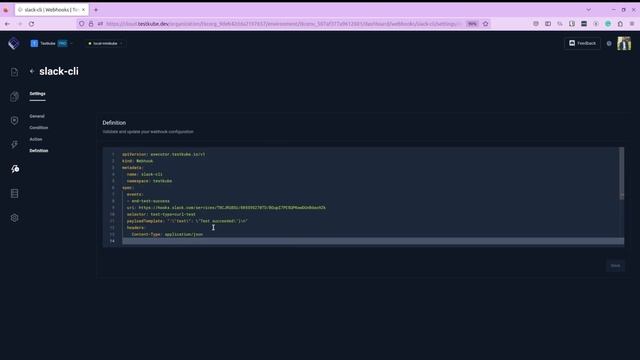Viewport: 640px width, 360px height.
Task: Open the Condition settings section
Action: point(38,127)
